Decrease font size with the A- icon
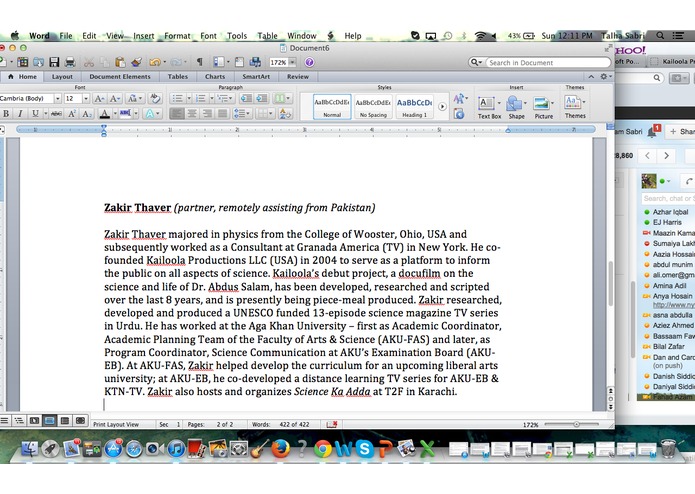This screenshot has height=494, width=695. [x=115, y=98]
